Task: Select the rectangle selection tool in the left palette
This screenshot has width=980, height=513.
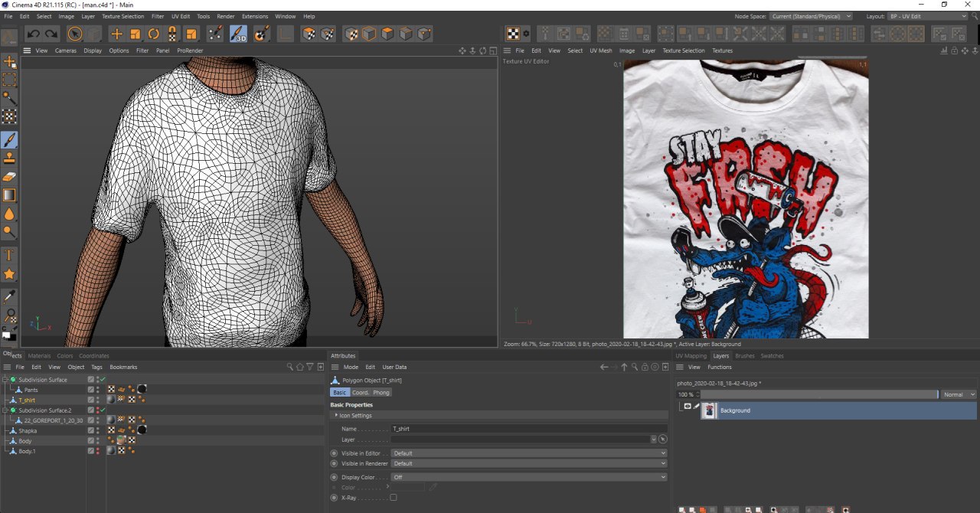Action: click(x=9, y=80)
